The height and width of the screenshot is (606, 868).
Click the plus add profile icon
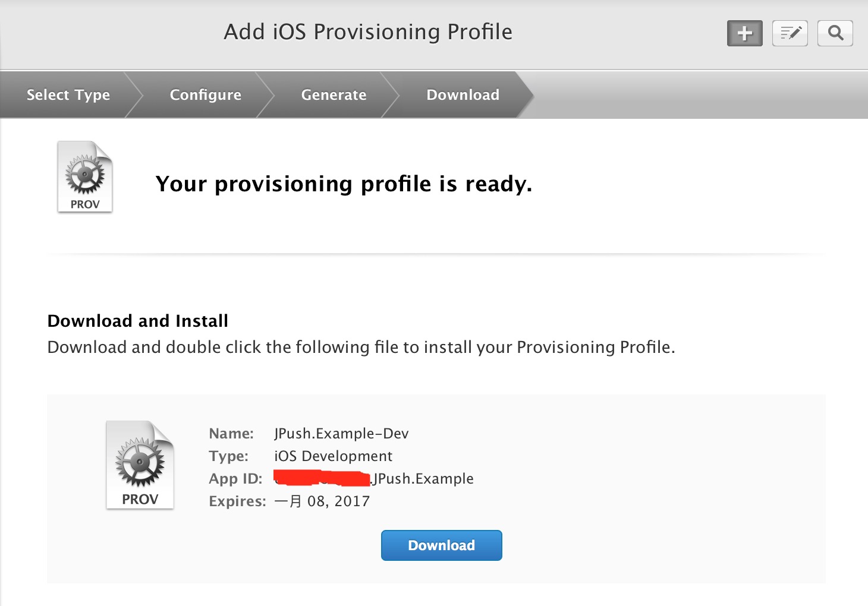(x=744, y=33)
